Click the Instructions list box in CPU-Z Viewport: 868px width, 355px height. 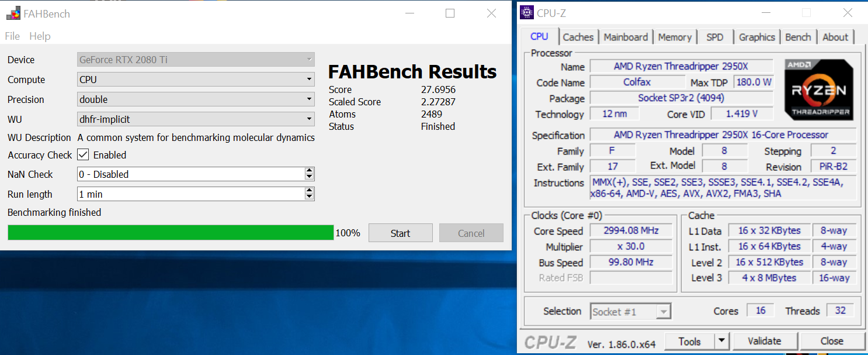(x=723, y=188)
